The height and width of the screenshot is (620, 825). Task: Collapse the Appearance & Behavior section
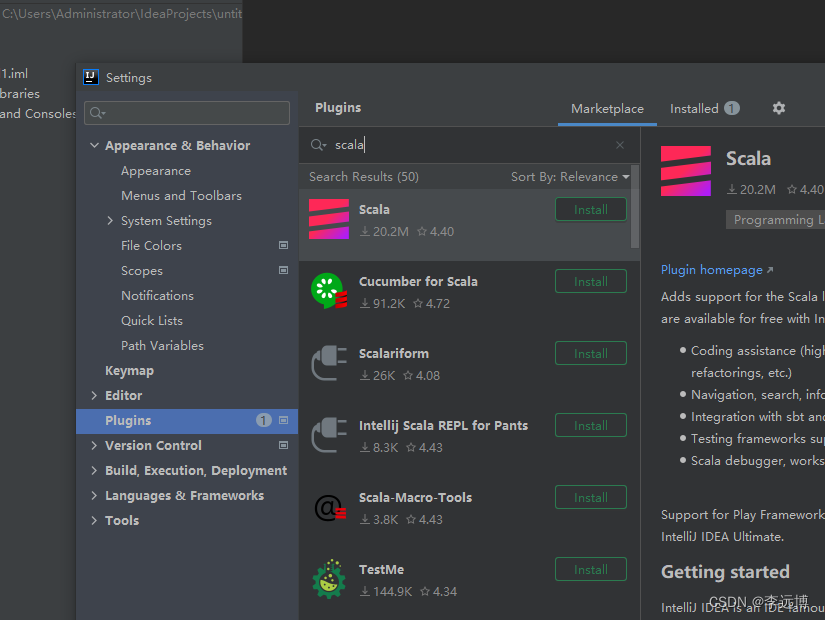pyautogui.click(x=94, y=145)
